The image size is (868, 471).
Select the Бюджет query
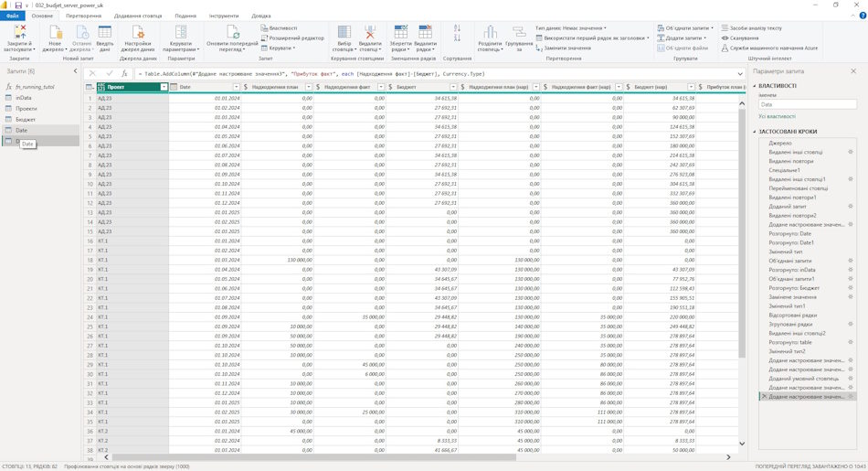(x=41, y=120)
